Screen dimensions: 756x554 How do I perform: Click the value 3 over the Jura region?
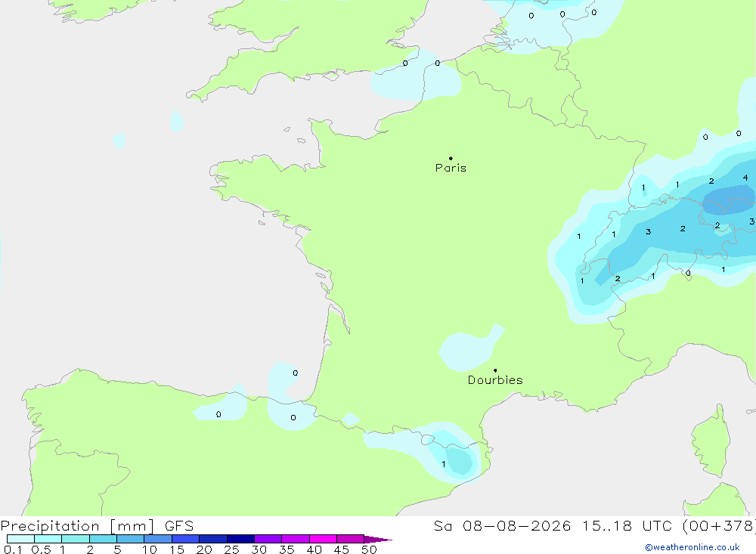[649, 231]
